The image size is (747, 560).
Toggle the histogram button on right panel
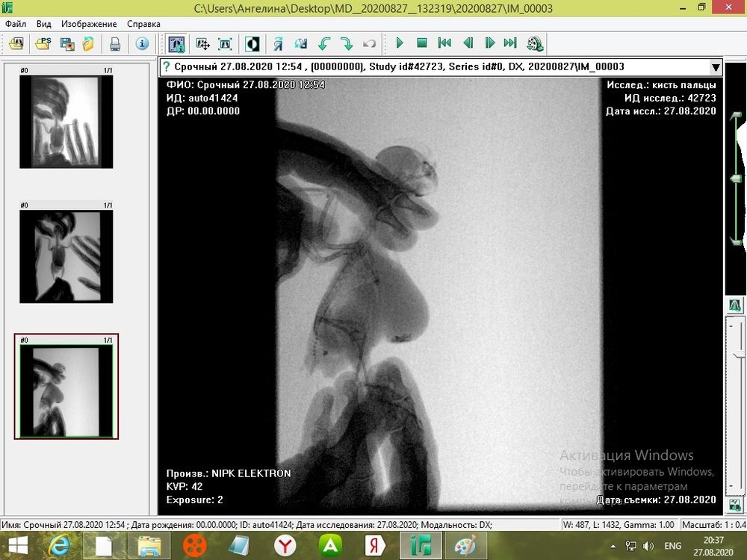click(735, 305)
